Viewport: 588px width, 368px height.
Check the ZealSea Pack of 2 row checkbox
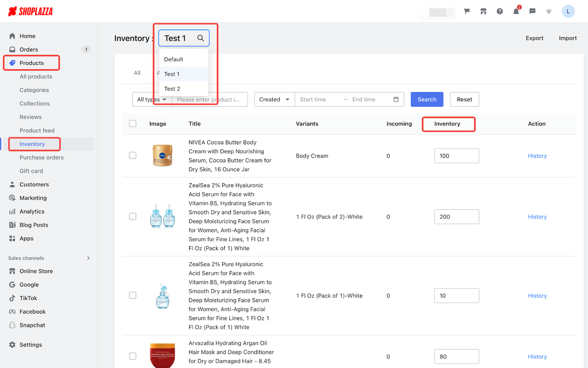click(x=133, y=216)
